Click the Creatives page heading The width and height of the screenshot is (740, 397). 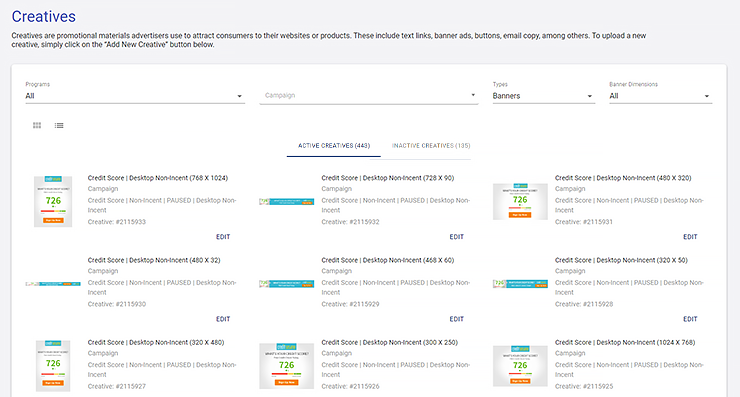click(43, 17)
